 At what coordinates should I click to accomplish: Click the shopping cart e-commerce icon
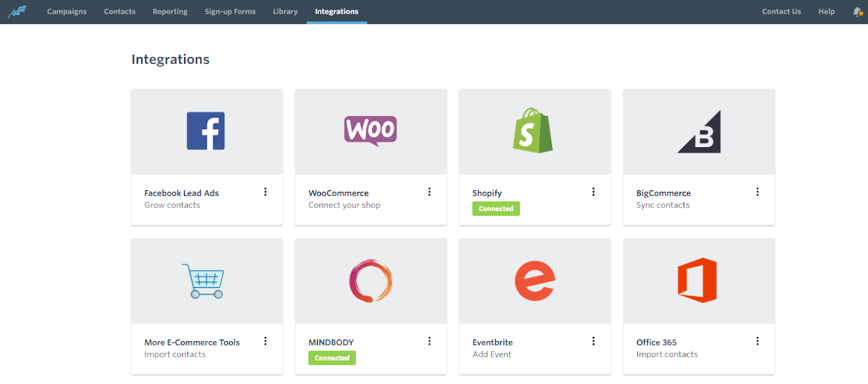[x=203, y=281]
